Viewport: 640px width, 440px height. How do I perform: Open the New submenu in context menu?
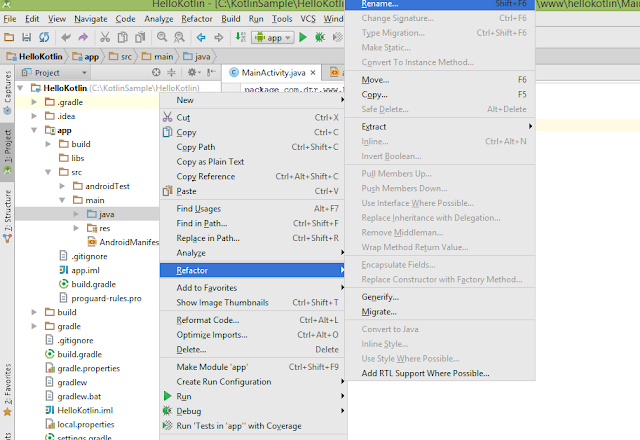[x=252, y=100]
